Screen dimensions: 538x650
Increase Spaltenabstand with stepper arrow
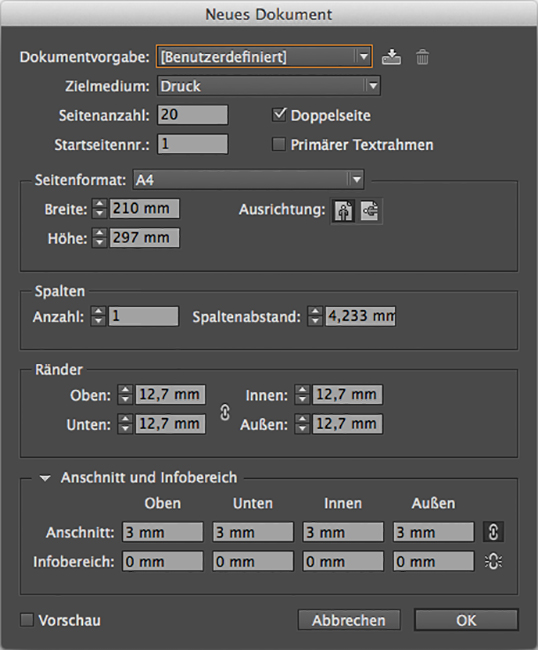(315, 311)
